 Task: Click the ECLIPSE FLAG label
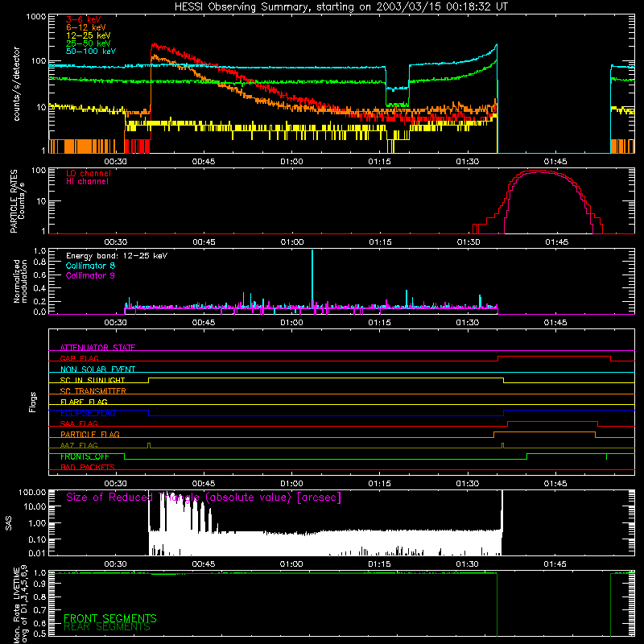pos(88,413)
